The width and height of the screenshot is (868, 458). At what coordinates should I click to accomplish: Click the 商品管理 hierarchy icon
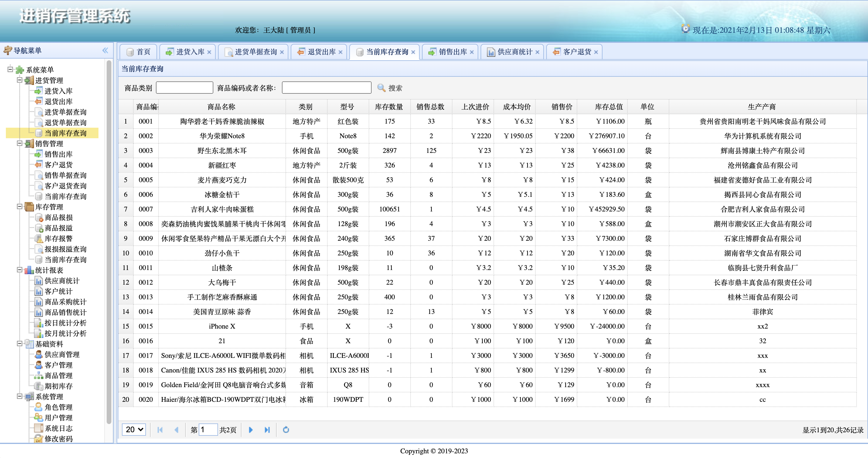39,375
